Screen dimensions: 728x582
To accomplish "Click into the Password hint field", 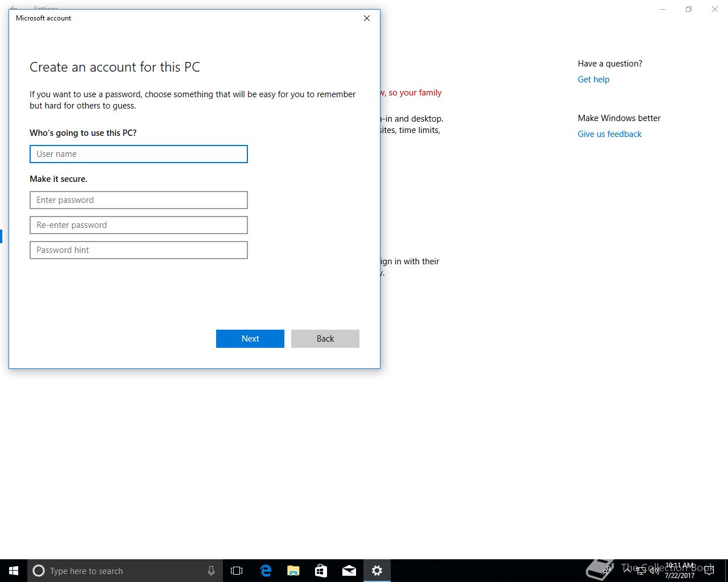I will [139, 250].
